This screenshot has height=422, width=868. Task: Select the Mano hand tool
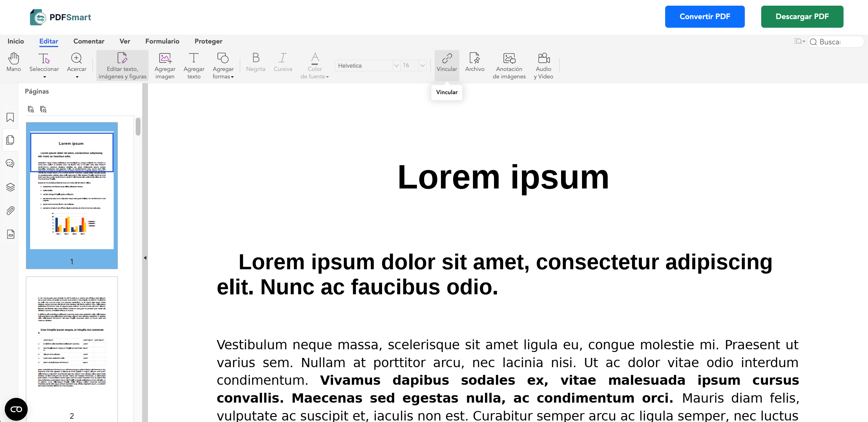[x=13, y=62]
